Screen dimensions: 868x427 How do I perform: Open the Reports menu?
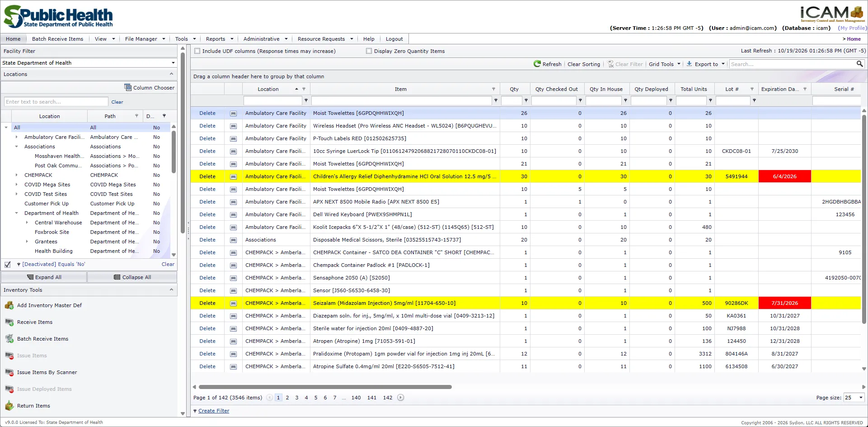(220, 39)
